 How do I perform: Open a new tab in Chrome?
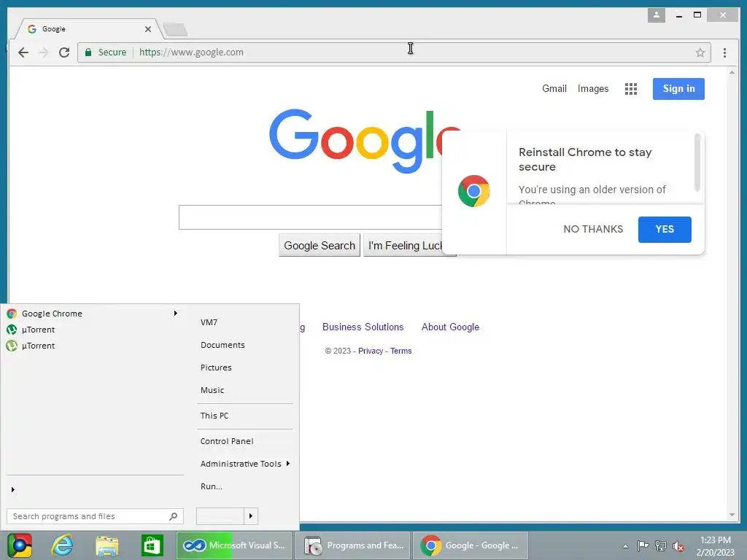[176, 29]
